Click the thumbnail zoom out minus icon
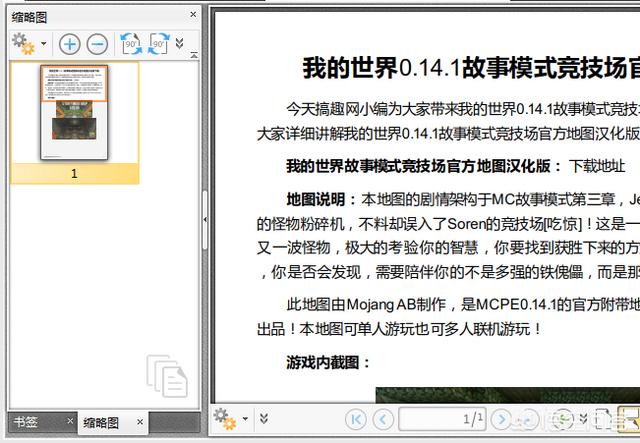 (97, 43)
